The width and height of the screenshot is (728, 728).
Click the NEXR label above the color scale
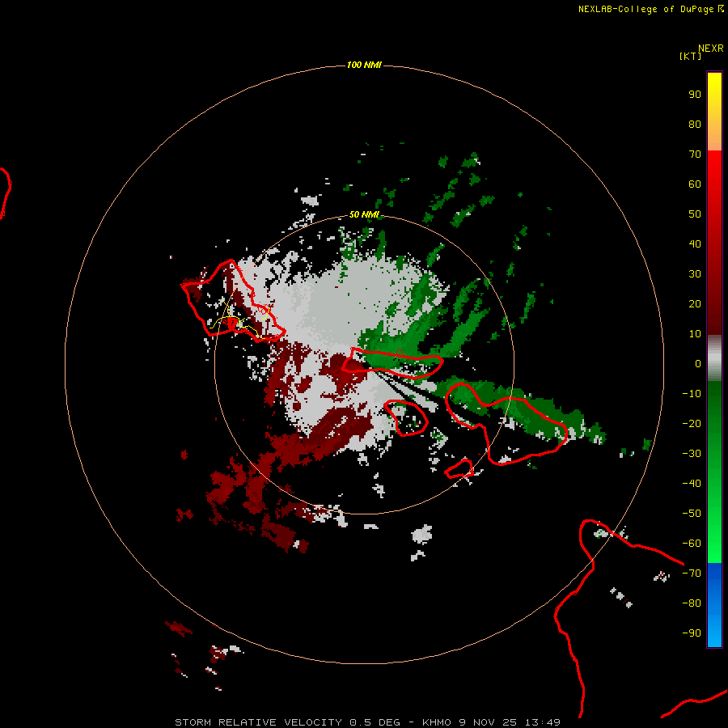711,49
